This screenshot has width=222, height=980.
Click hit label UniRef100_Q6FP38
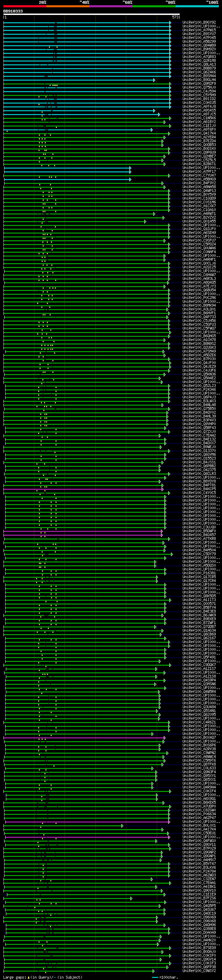click(199, 967)
